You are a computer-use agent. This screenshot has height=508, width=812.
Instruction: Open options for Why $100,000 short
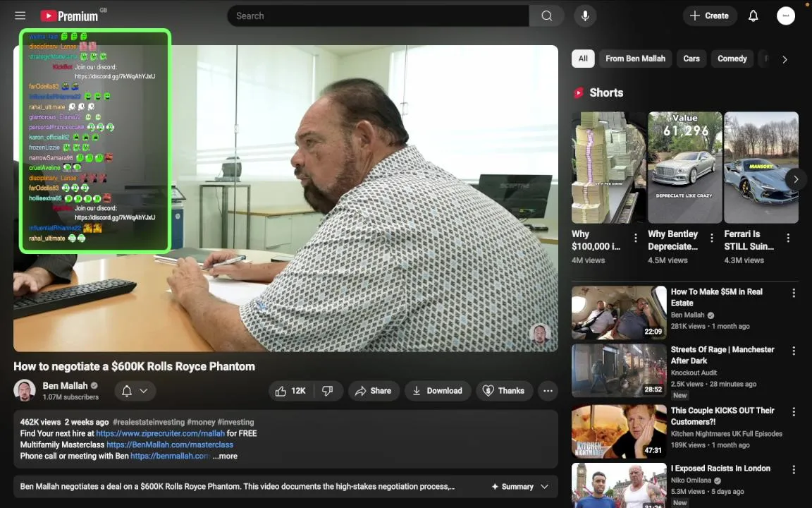tap(635, 238)
